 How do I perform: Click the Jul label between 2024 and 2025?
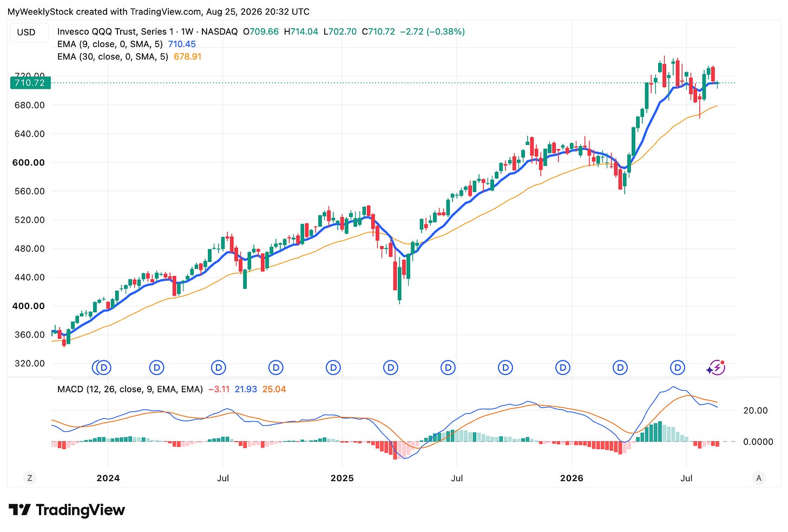[222, 478]
